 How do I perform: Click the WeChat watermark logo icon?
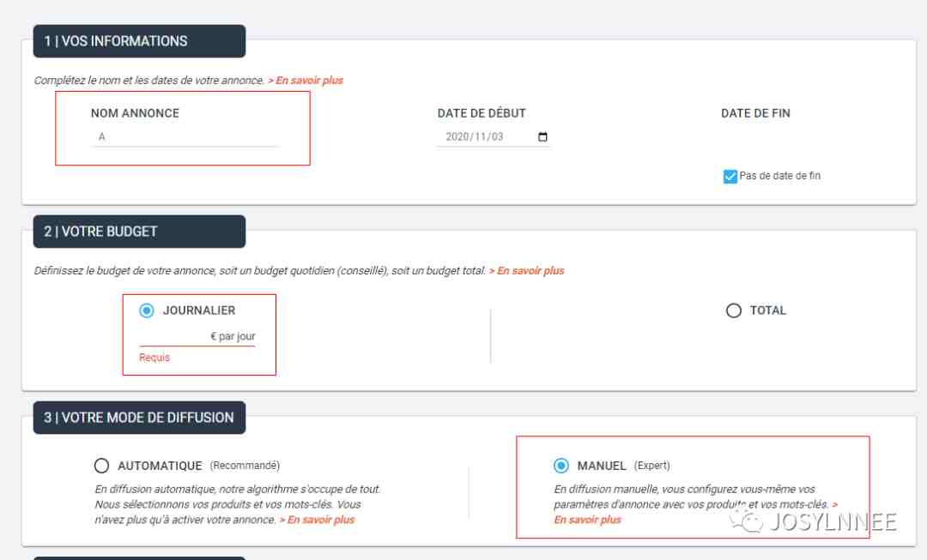pos(746,521)
